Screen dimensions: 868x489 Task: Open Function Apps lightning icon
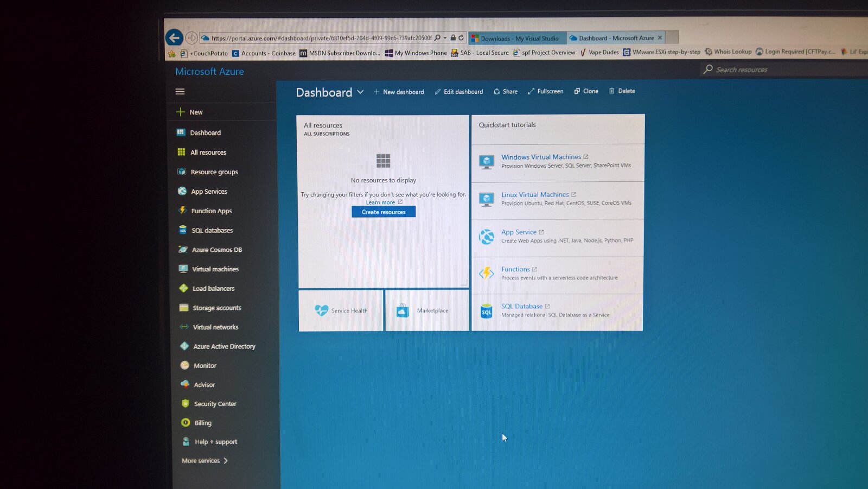click(x=183, y=211)
